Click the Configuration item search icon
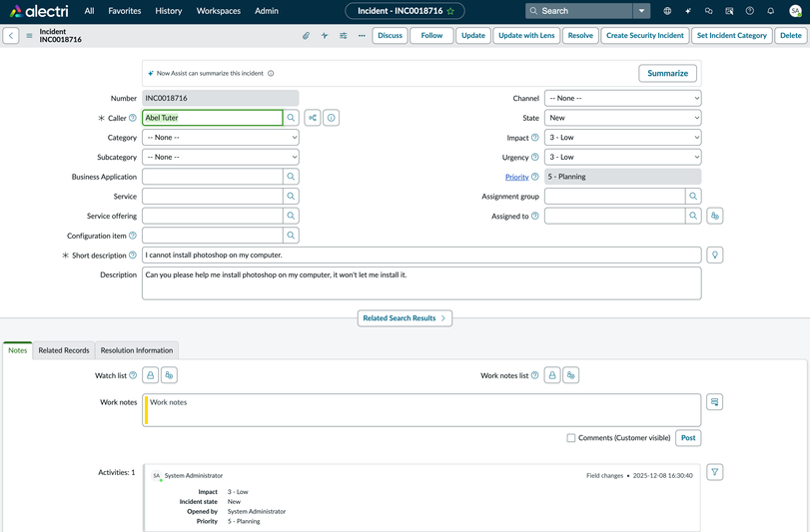The width and height of the screenshot is (810, 532). coord(291,236)
